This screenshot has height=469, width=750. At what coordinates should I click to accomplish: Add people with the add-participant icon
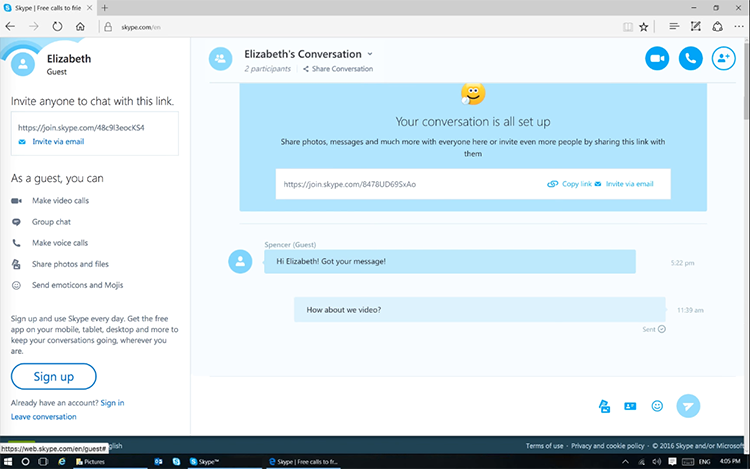723,58
